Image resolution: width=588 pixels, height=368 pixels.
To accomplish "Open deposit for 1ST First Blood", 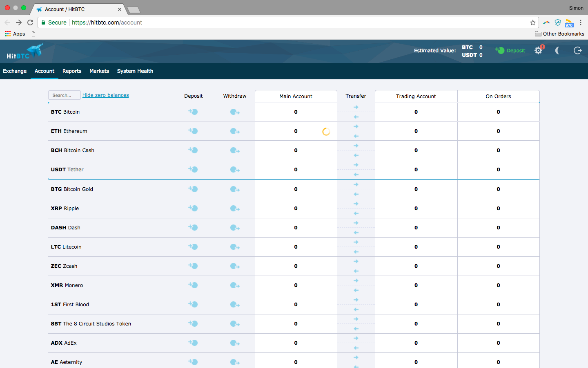I will coord(193,304).
